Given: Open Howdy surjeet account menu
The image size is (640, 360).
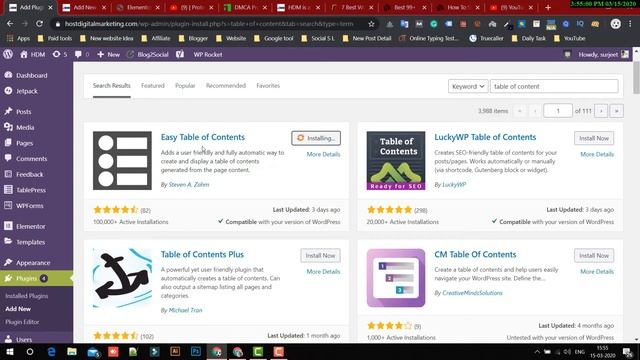Looking at the screenshot, I should (x=603, y=54).
